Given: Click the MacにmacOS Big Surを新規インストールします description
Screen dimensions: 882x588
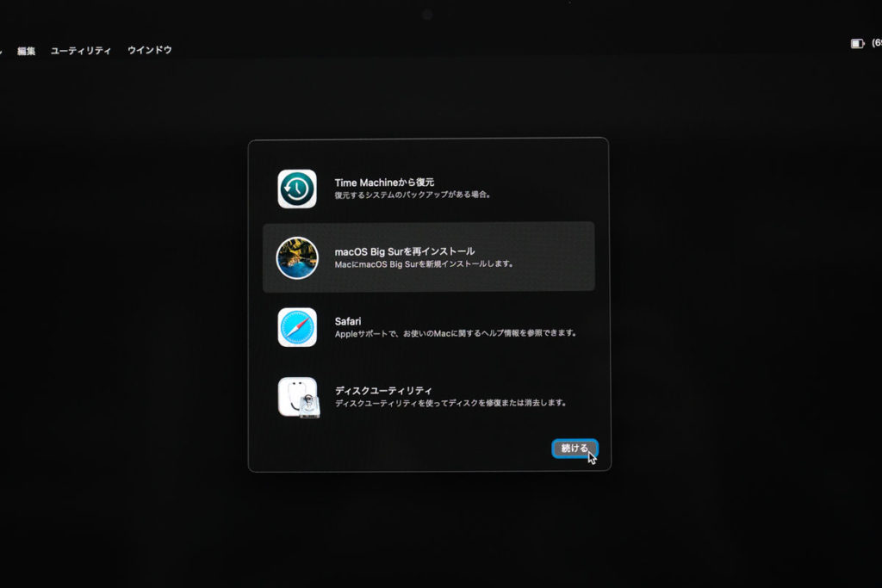Looking at the screenshot, I should click(x=424, y=263).
